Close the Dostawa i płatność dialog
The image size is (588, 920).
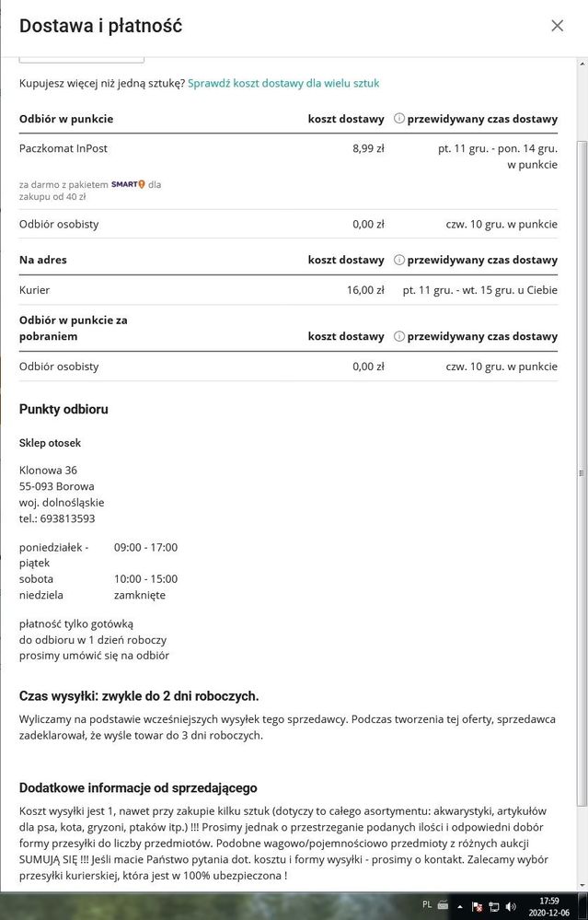557,26
